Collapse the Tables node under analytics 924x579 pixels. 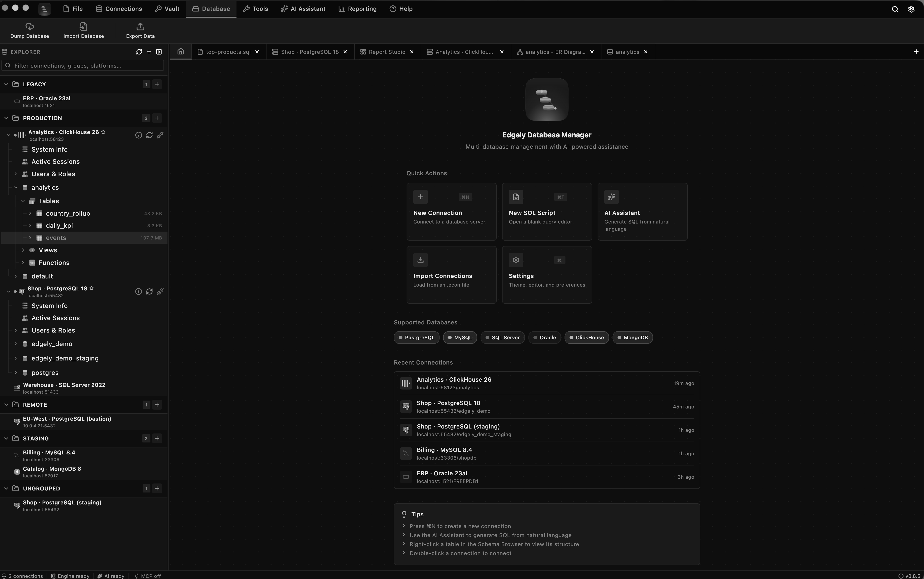pyautogui.click(x=23, y=201)
